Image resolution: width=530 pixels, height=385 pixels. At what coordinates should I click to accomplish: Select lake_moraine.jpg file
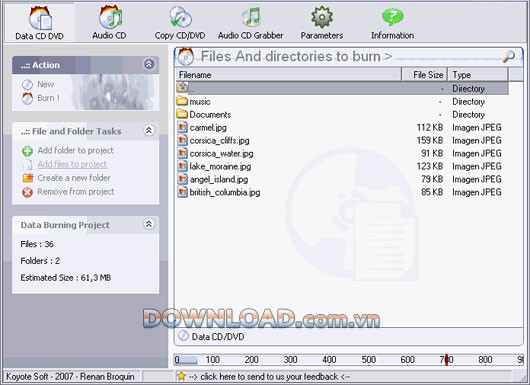pos(342,166)
